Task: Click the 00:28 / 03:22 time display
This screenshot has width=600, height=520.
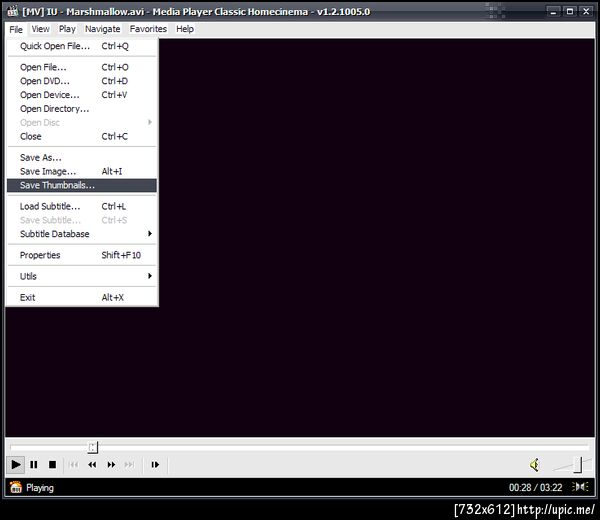Action: coord(536,487)
